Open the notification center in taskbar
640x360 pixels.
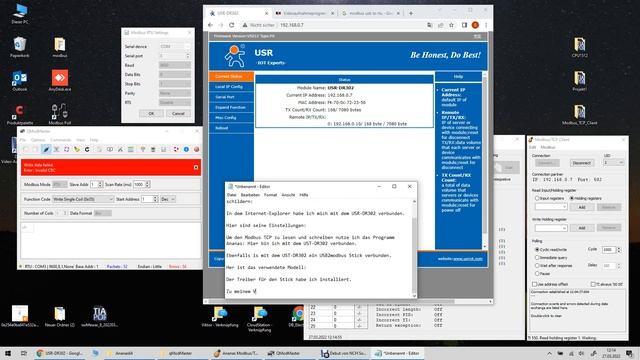[629, 353]
